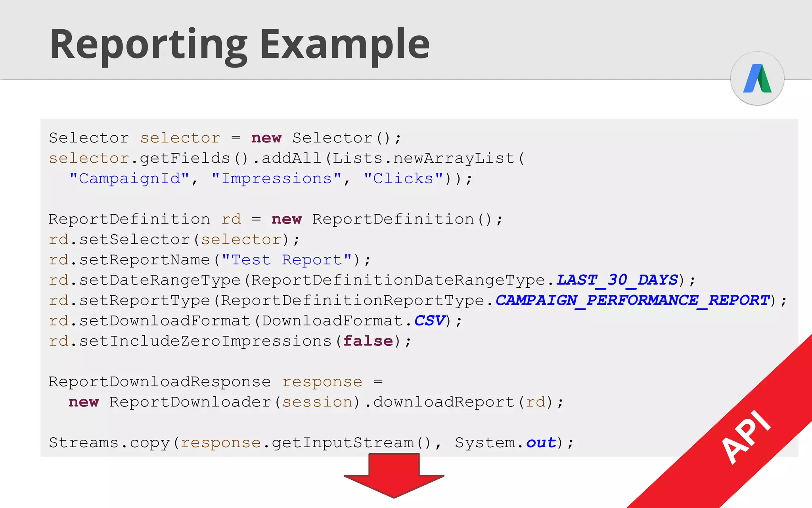This screenshot has width=812, height=508.
Task: Click the "Selector selector = new Selector();" line
Action: (x=225, y=138)
